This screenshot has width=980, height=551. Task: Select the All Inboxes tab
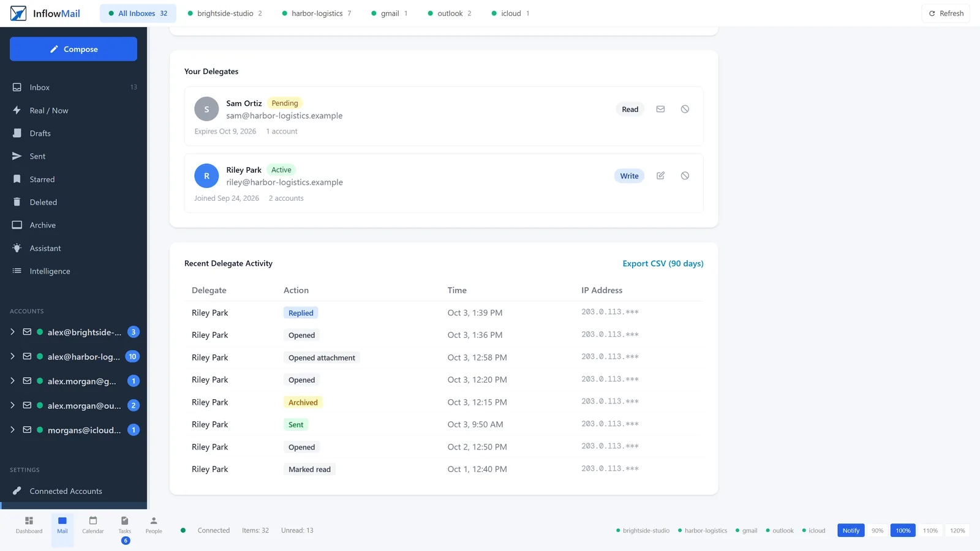pyautogui.click(x=138, y=13)
